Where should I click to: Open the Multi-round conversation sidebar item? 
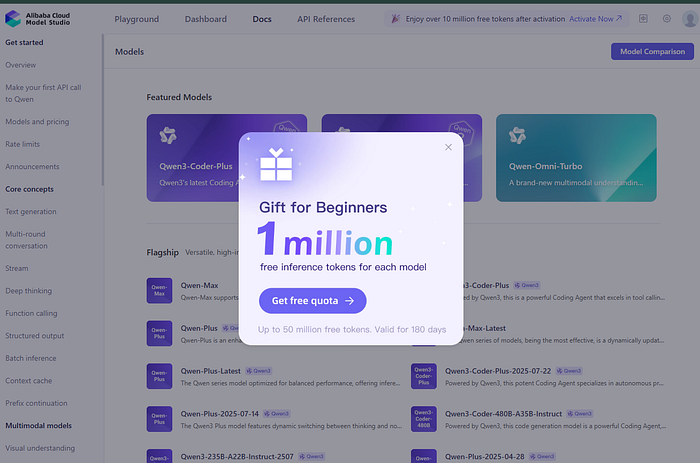pyautogui.click(x=26, y=240)
